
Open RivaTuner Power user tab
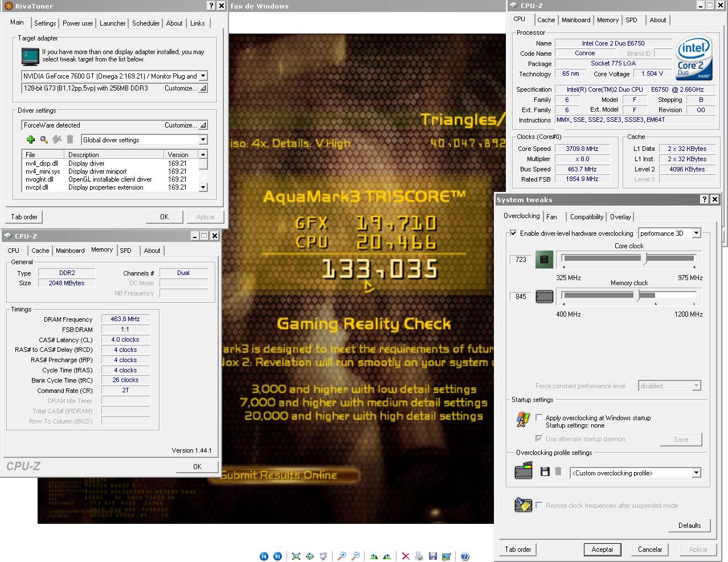pyautogui.click(x=78, y=23)
